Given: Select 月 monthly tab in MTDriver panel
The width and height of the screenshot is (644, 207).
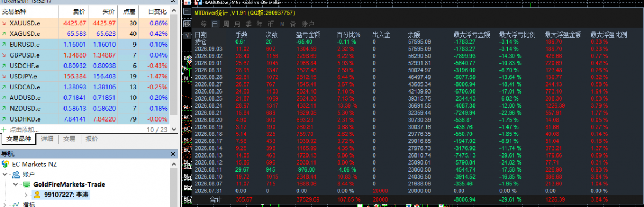Looking at the screenshot, I should click(x=238, y=24).
